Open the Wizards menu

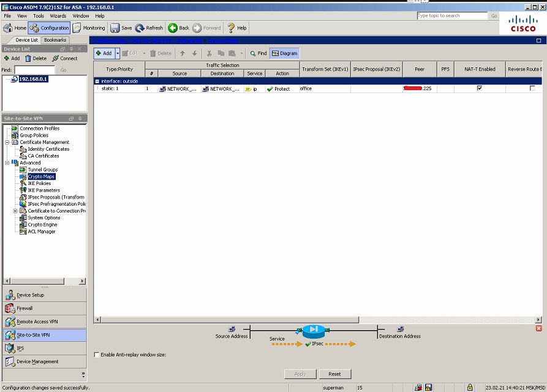pos(58,16)
